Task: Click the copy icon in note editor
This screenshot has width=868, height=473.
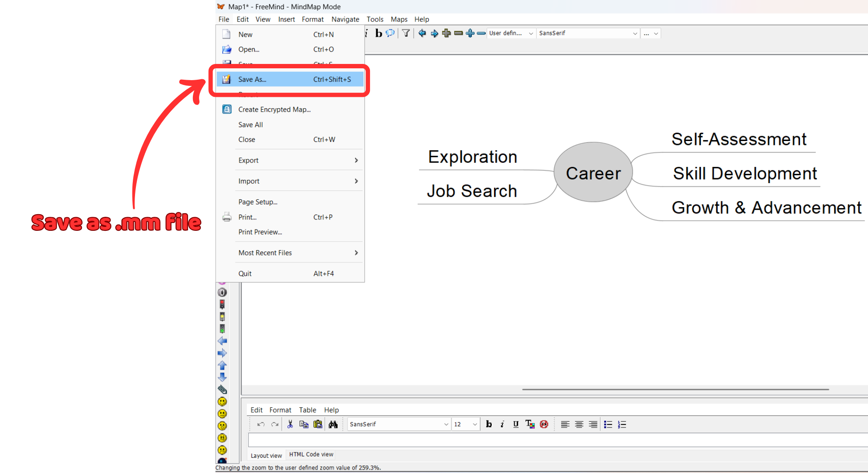Action: point(304,424)
